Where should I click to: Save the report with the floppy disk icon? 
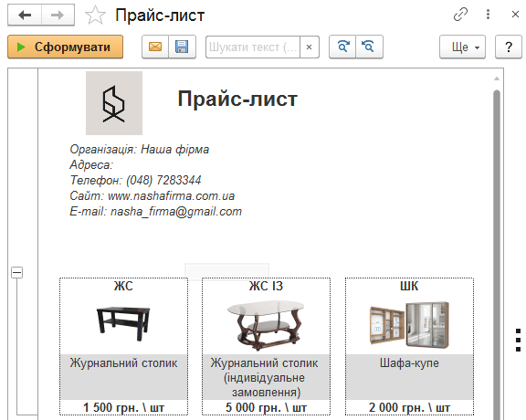(x=182, y=47)
